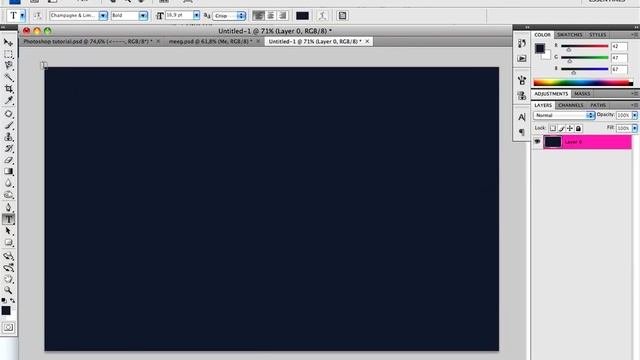The image size is (640, 360).
Task: Open the Normal blend mode dropdown
Action: [564, 116]
